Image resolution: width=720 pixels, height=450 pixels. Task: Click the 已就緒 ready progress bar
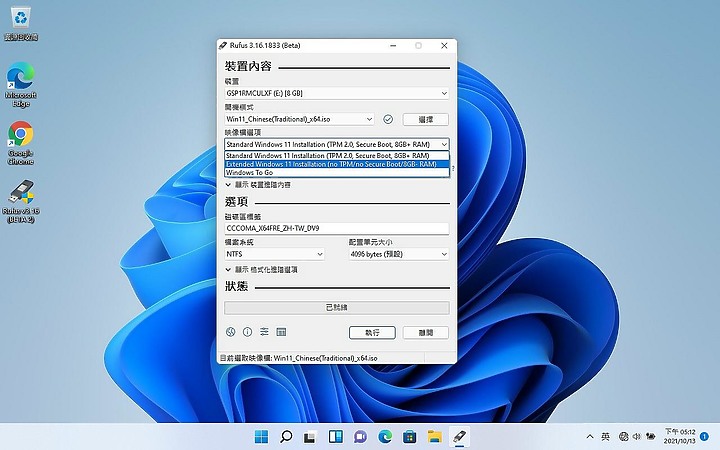(x=337, y=308)
